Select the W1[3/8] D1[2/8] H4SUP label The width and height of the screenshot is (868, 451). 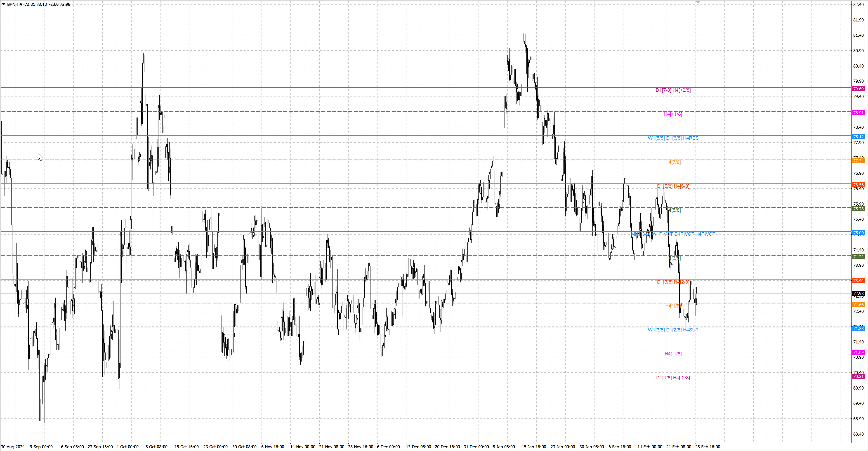[673, 330]
